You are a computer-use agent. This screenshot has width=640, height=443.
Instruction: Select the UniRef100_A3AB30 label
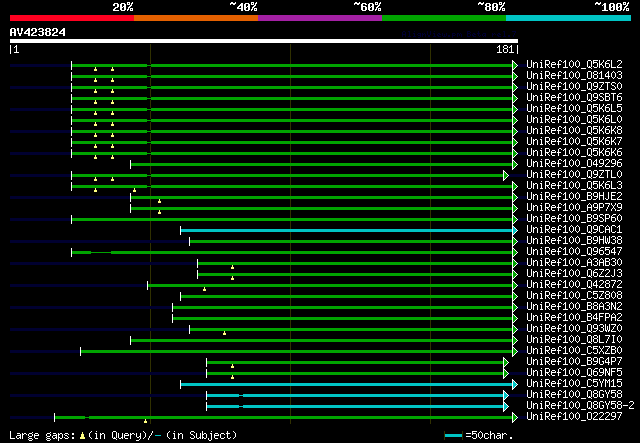tap(574, 263)
